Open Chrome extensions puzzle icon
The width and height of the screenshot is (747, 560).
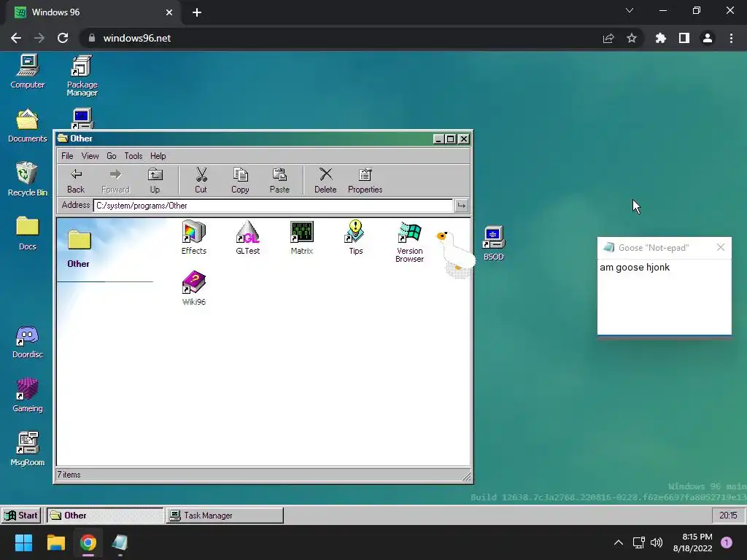pos(660,38)
